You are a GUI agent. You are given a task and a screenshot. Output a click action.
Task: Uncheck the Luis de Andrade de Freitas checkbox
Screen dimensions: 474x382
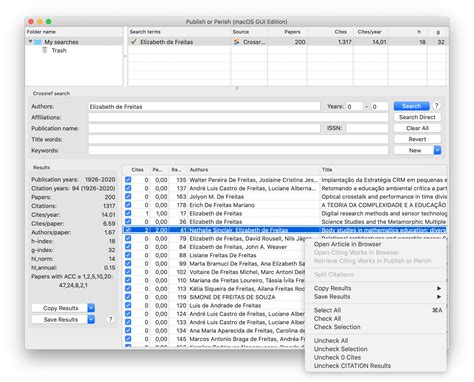click(128, 305)
